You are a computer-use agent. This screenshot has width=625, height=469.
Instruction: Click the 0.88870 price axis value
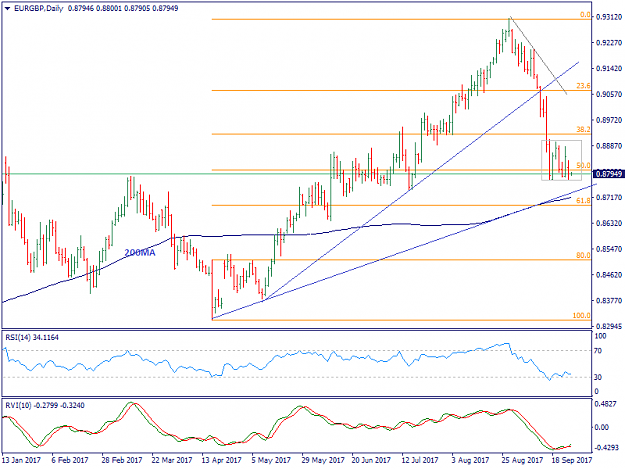point(609,146)
